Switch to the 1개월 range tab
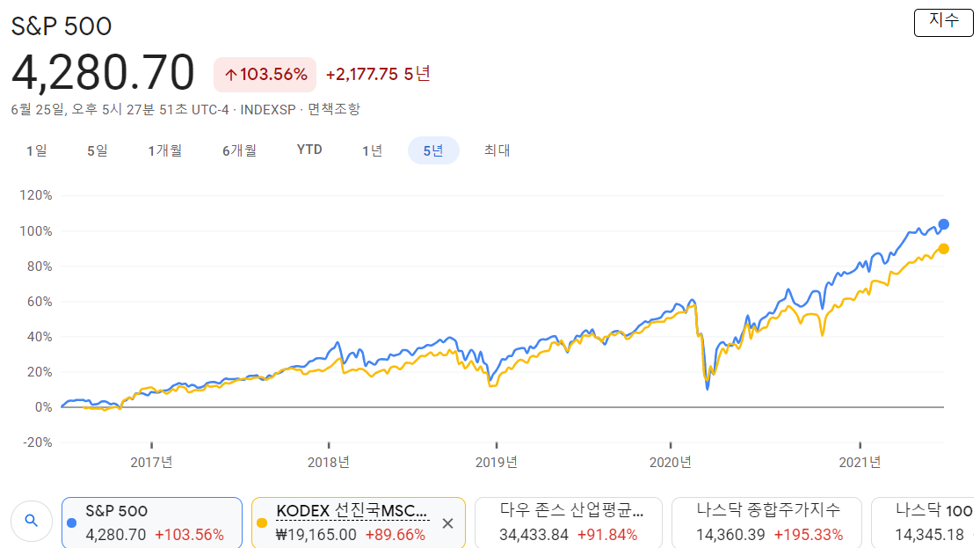The image size is (980, 548). (165, 150)
